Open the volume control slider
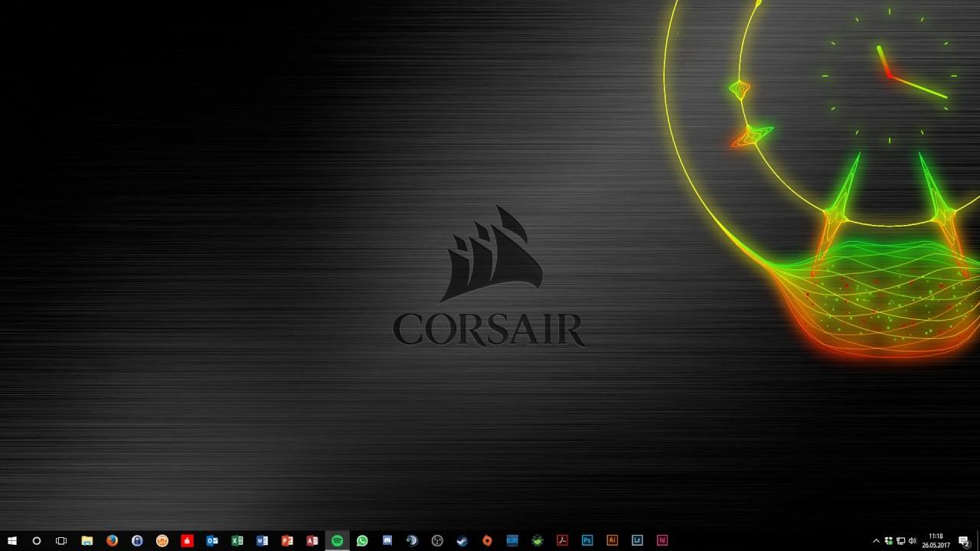 pos(911,540)
